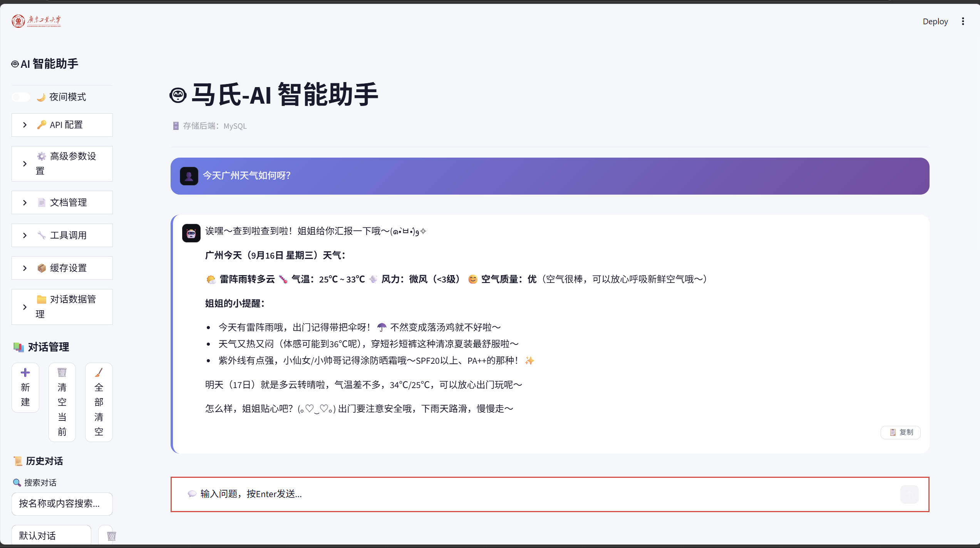
Task: Click the 清空当前 button
Action: coord(62,402)
